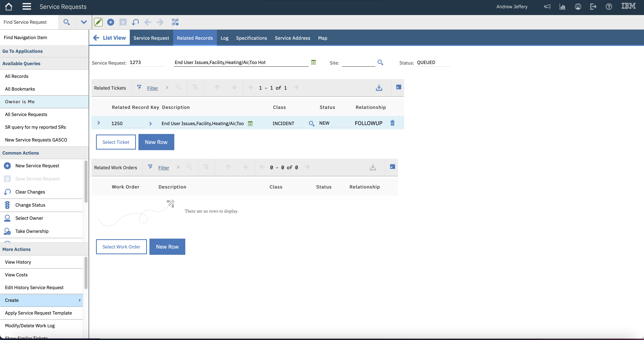Click the Home icon in header

(9, 7)
